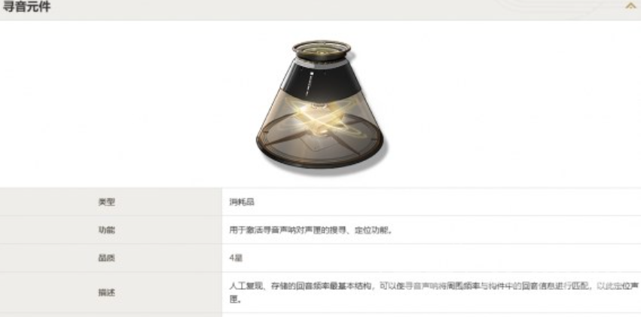Select the 功能 row label

point(106,230)
